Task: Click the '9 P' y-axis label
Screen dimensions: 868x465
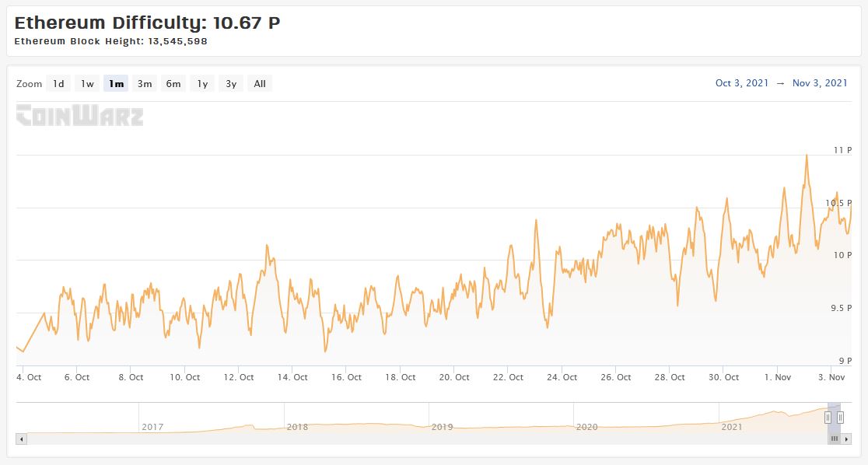Action: click(845, 360)
